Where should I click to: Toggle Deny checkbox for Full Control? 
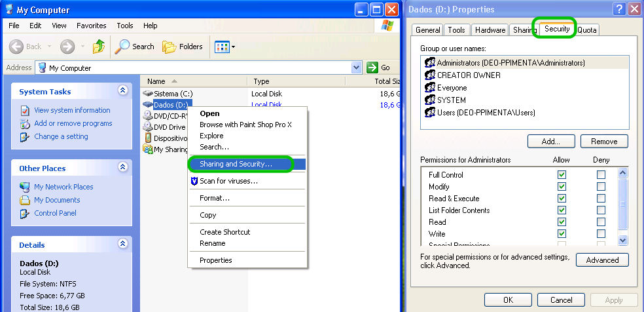click(601, 175)
